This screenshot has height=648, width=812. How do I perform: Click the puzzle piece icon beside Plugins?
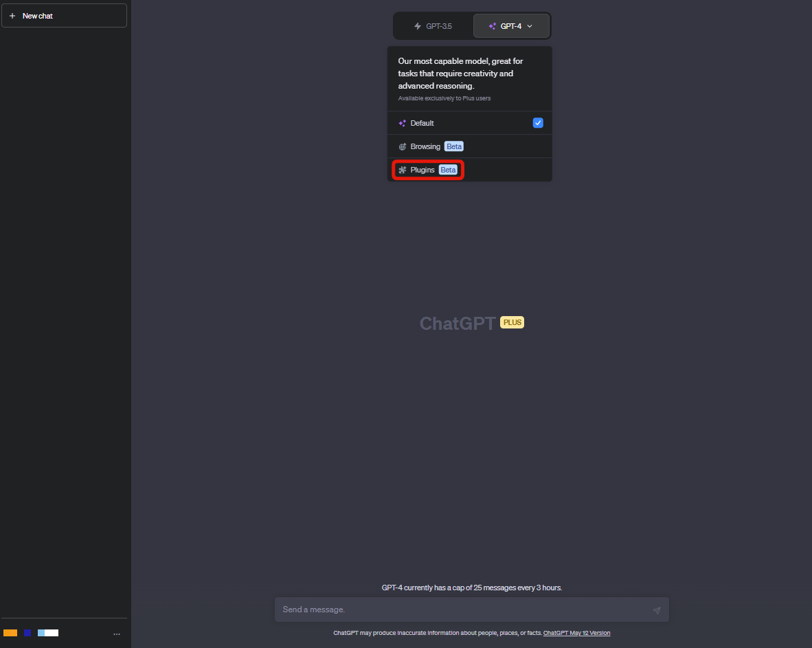(403, 170)
